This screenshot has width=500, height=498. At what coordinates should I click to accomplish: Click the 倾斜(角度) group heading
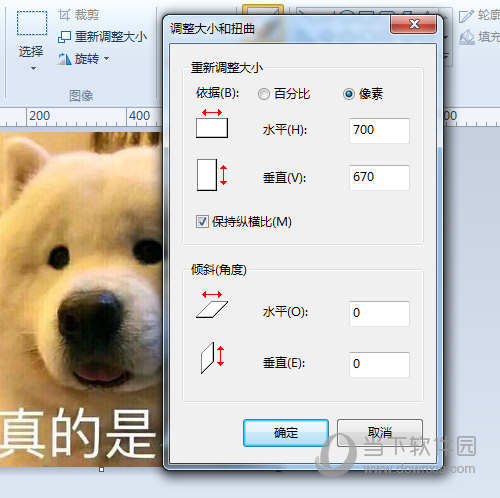click(219, 270)
